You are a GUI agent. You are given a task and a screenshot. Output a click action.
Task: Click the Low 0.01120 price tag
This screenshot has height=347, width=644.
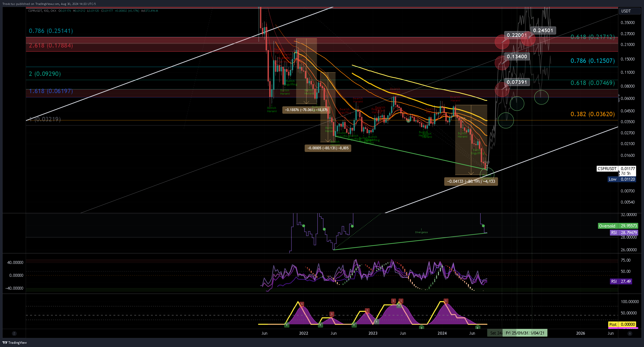pyautogui.click(x=621, y=179)
